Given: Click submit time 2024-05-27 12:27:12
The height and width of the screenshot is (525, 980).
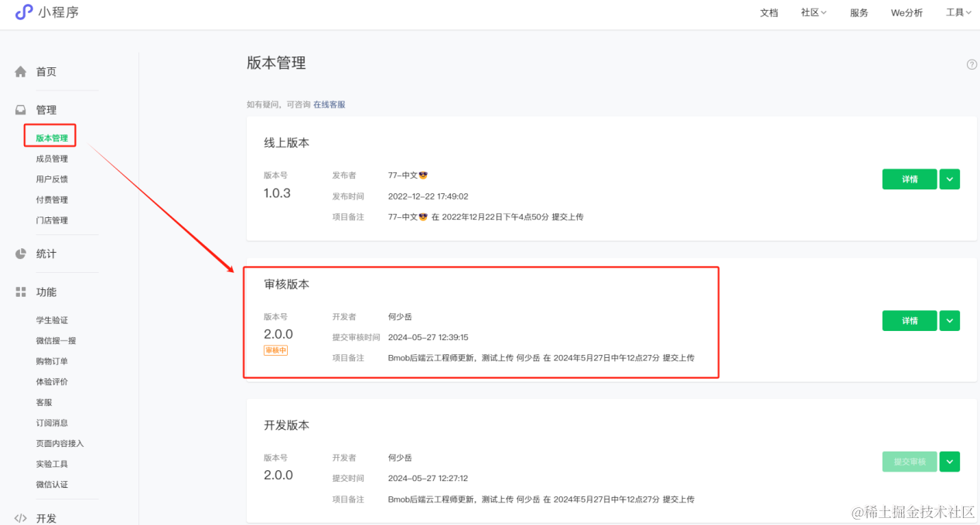Looking at the screenshot, I should 428,478.
